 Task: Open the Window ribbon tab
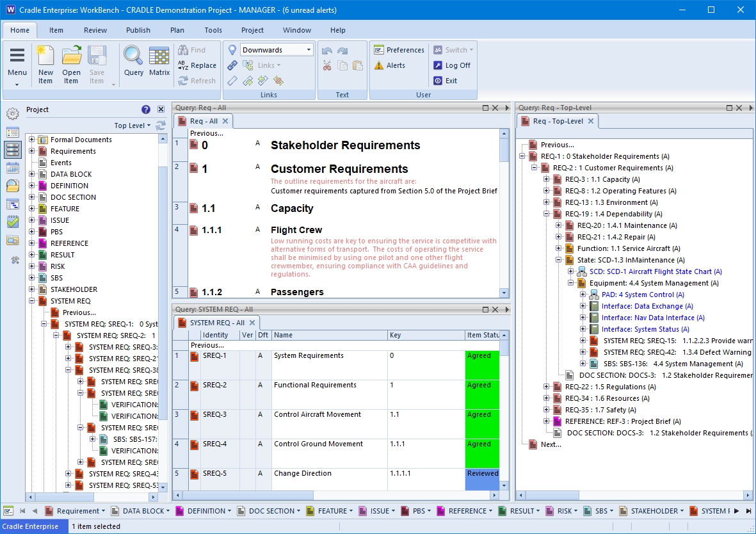pos(296,30)
